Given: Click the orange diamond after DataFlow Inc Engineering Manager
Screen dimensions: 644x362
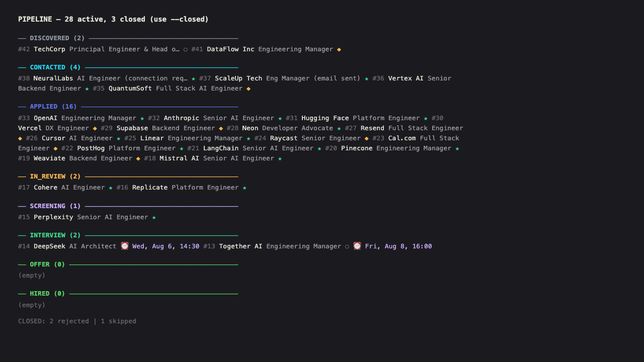Looking at the screenshot, I should (339, 49).
